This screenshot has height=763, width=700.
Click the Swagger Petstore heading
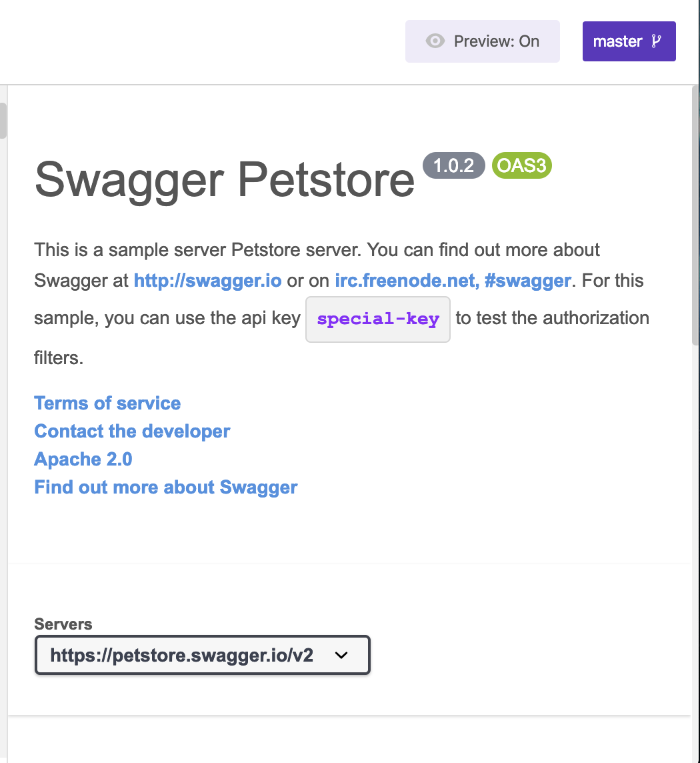tap(225, 179)
